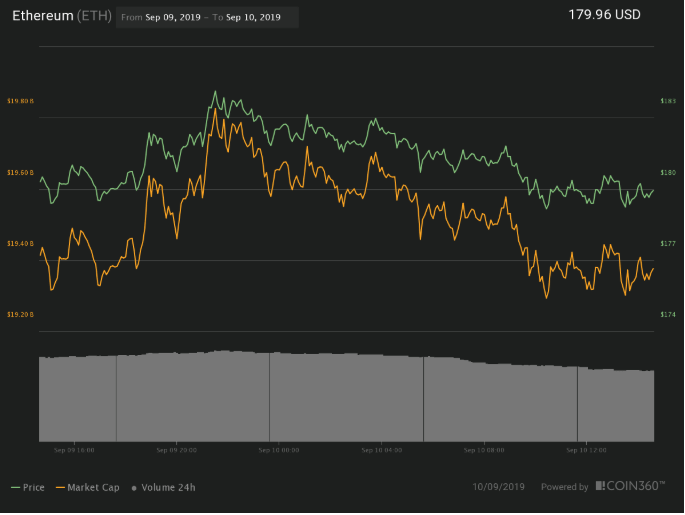
Task: Click the Sep 10 04:00 time axis label
Action: [381, 450]
